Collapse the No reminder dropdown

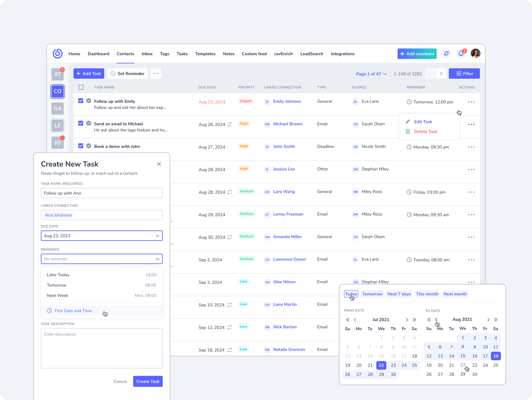coord(157,259)
